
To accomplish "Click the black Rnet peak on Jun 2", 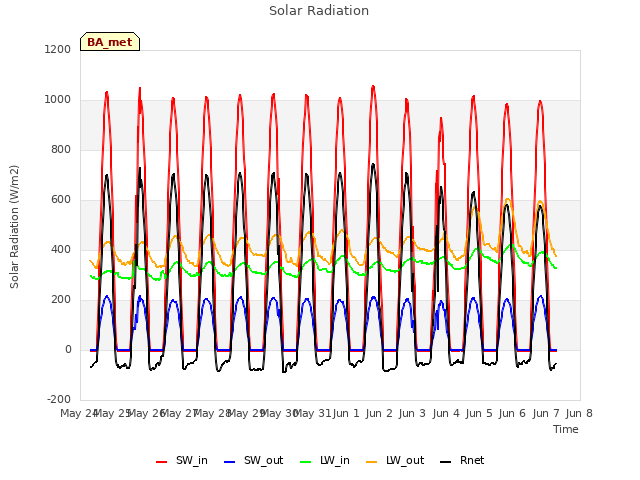I will point(373,164).
